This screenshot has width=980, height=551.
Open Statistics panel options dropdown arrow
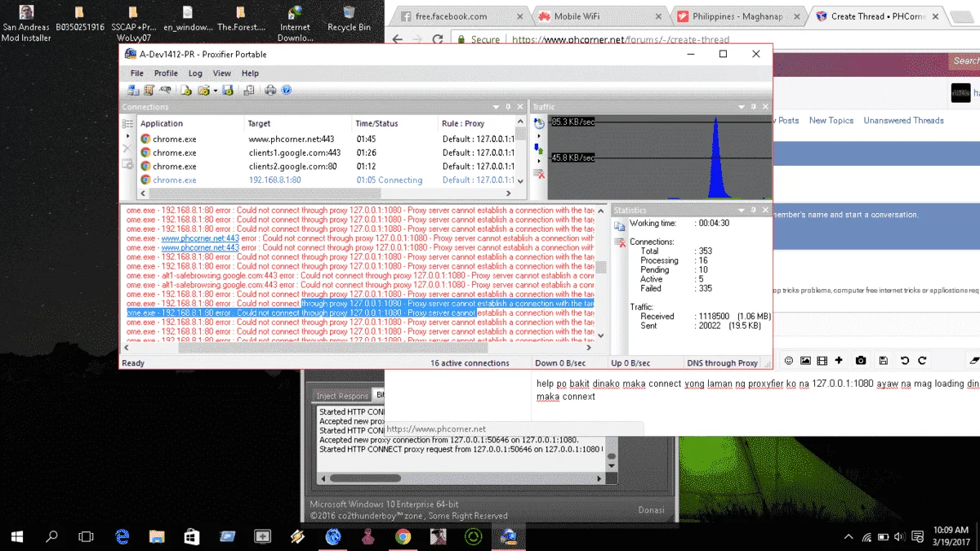pyautogui.click(x=742, y=211)
